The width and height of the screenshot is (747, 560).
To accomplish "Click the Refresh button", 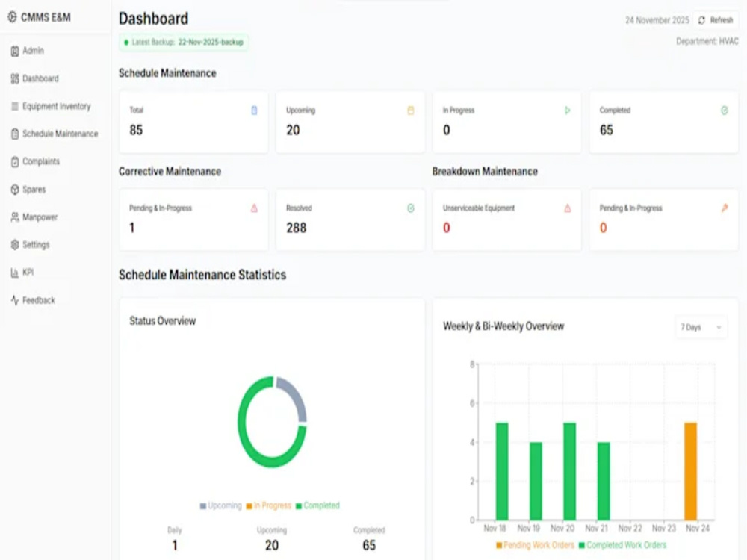I will click(716, 20).
